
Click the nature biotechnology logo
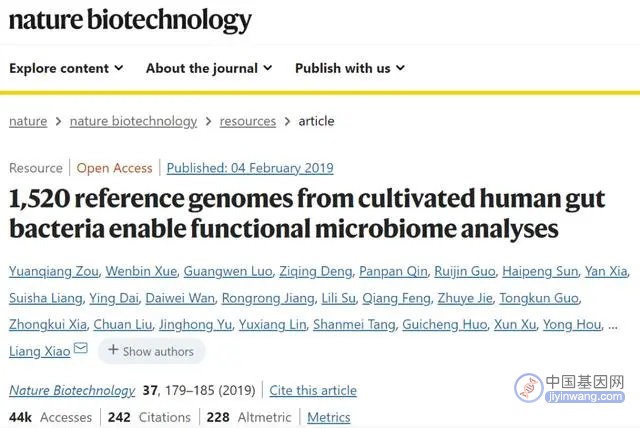[x=130, y=20]
